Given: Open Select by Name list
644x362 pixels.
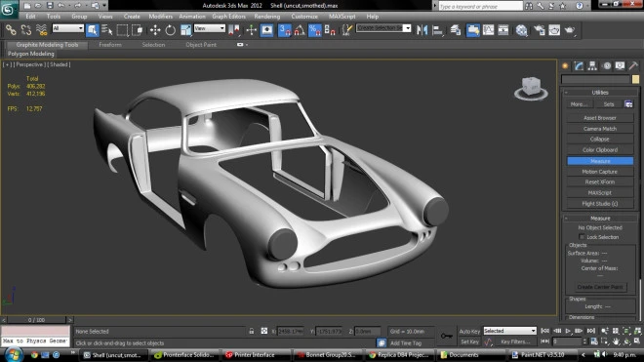Looking at the screenshot, I should pos(106,30).
